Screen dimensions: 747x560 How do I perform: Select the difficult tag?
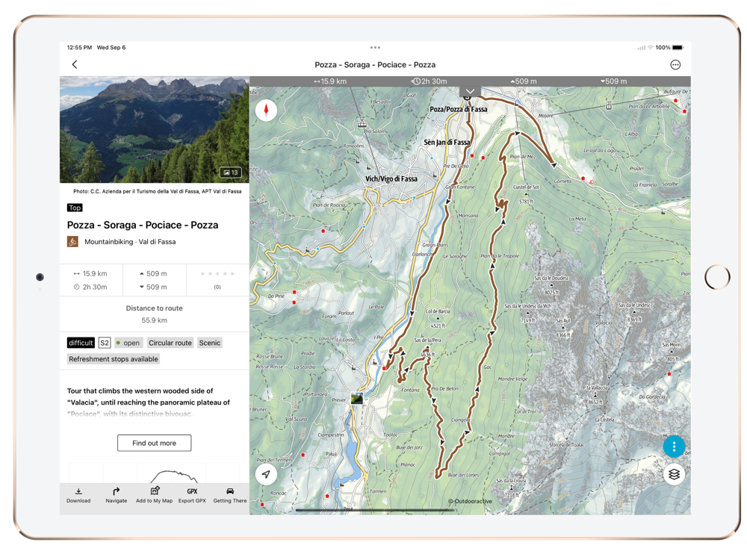tap(81, 343)
